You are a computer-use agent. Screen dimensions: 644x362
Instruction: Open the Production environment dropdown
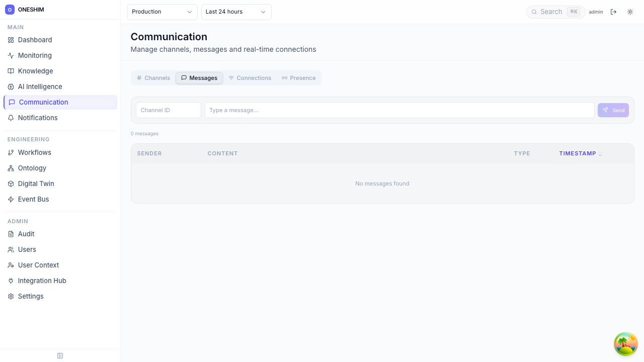(x=162, y=12)
